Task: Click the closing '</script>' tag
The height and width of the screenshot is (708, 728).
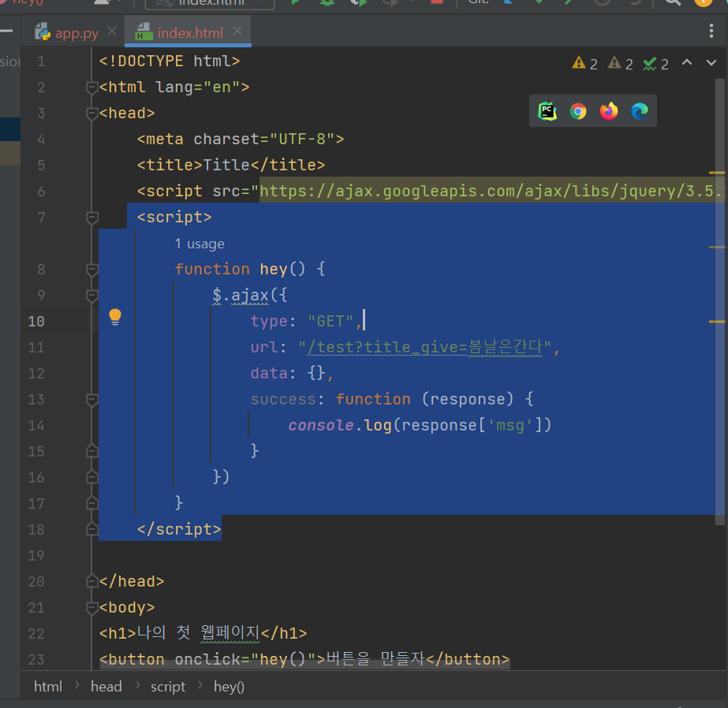Action: (x=179, y=529)
